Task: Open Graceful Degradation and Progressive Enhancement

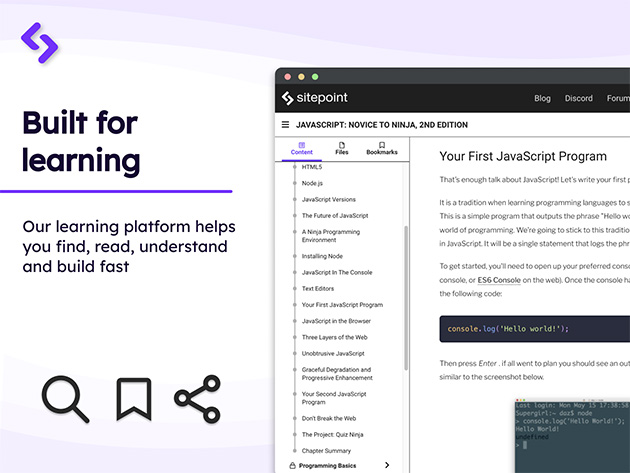Action: (x=337, y=374)
